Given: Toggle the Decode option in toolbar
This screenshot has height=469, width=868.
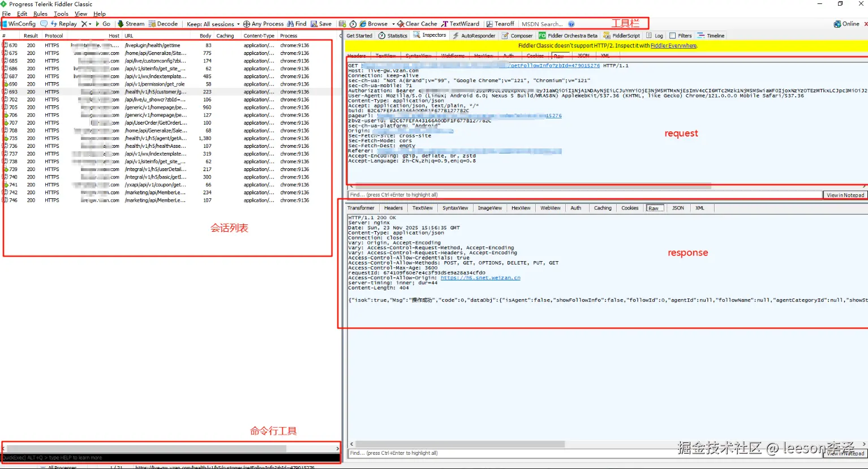Looking at the screenshot, I should [x=164, y=24].
